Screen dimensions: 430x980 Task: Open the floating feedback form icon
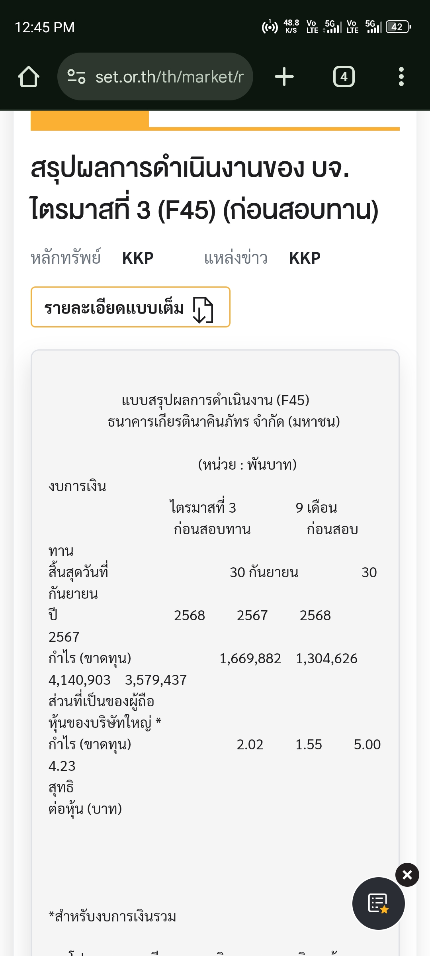pos(378,903)
